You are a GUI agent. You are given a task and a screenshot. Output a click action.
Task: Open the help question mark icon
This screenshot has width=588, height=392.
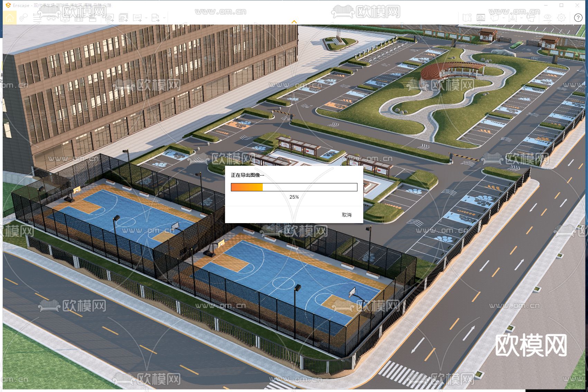click(578, 18)
